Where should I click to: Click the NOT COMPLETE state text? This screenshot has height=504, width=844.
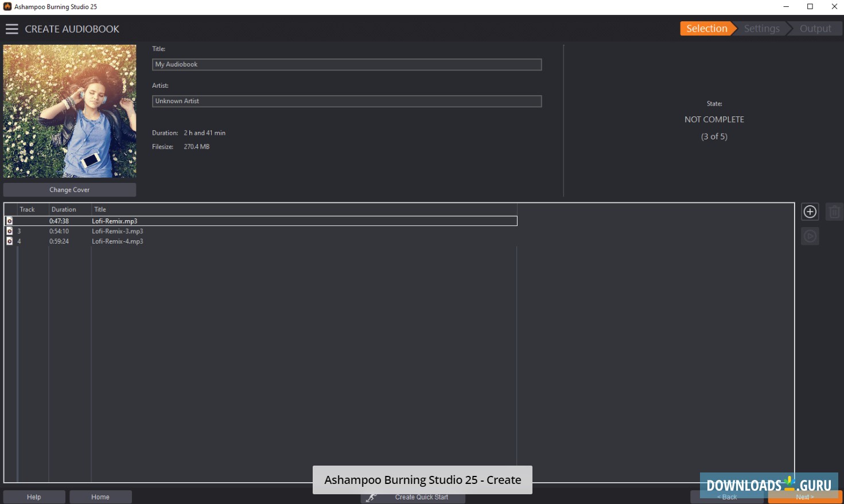click(x=714, y=119)
